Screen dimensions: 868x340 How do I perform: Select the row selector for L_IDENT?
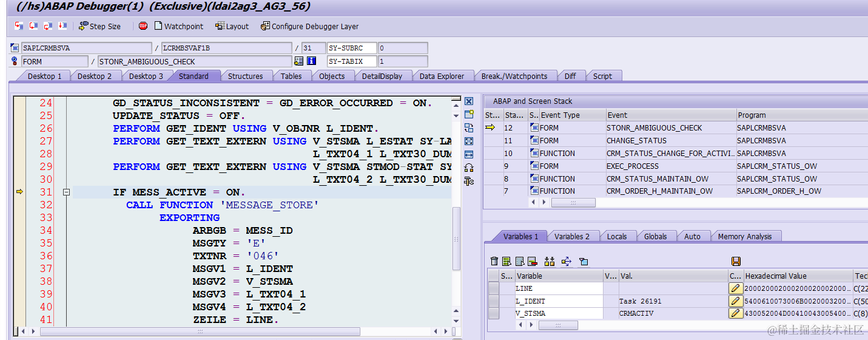[494, 301]
